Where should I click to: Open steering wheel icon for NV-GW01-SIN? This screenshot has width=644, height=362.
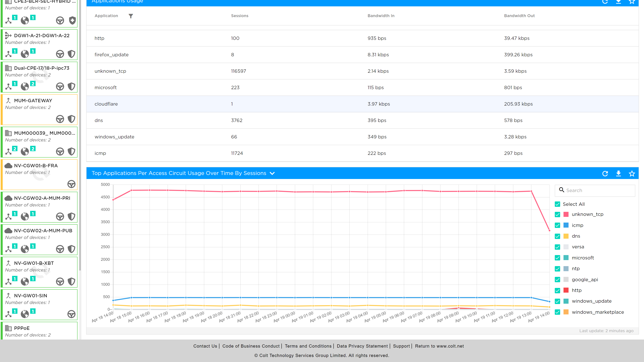(x=71, y=314)
